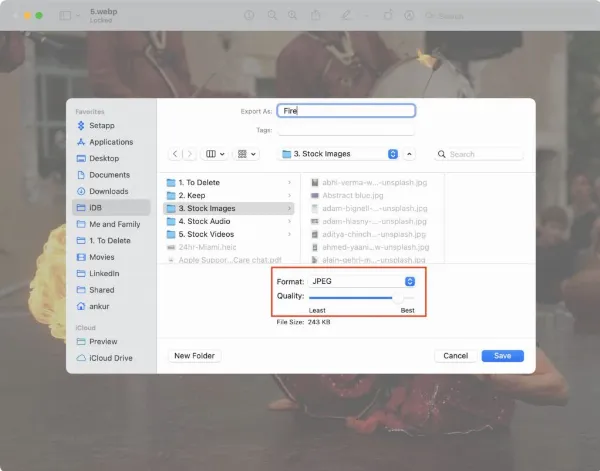Open the grouping options menu
This screenshot has width=600, height=471.
point(246,154)
